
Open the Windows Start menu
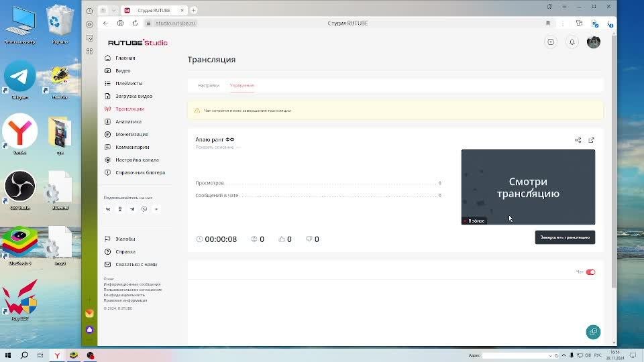pyautogui.click(x=8, y=355)
